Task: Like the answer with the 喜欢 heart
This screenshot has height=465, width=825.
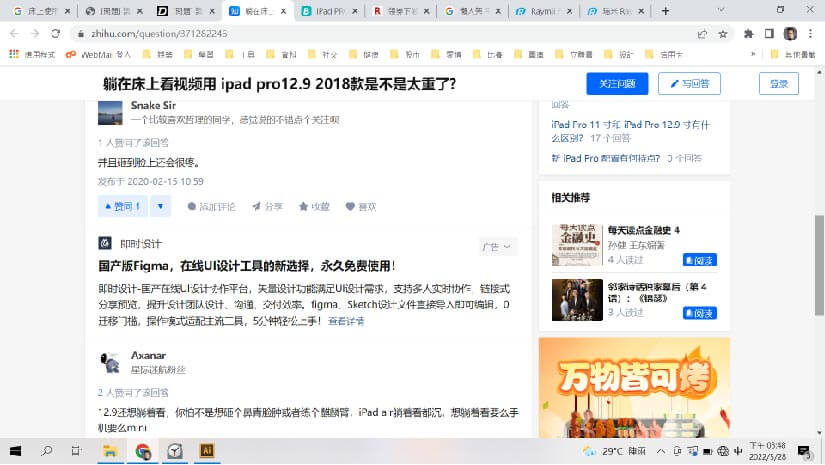Action: point(361,207)
